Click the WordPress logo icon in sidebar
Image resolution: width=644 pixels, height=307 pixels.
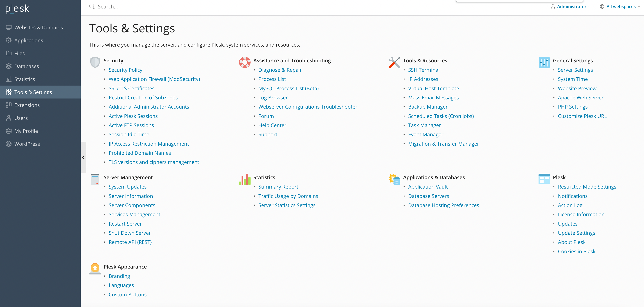pos(9,144)
